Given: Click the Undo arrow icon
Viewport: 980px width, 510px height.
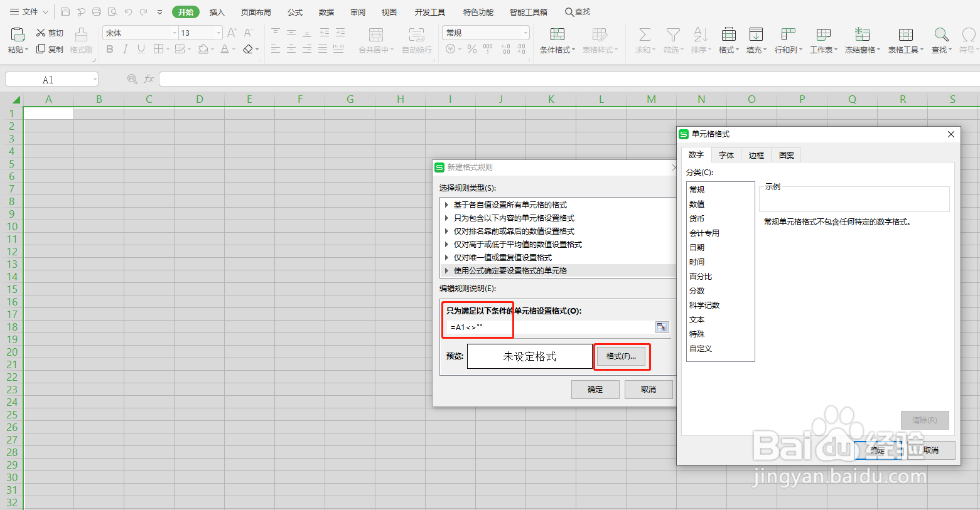Looking at the screenshot, I should pos(129,12).
